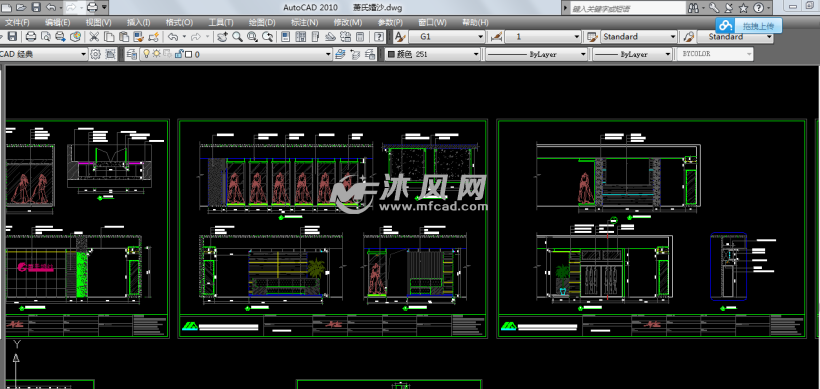820x389 pixels.
Task: Toggle layer 0 freeze sun icon
Action: (156, 54)
